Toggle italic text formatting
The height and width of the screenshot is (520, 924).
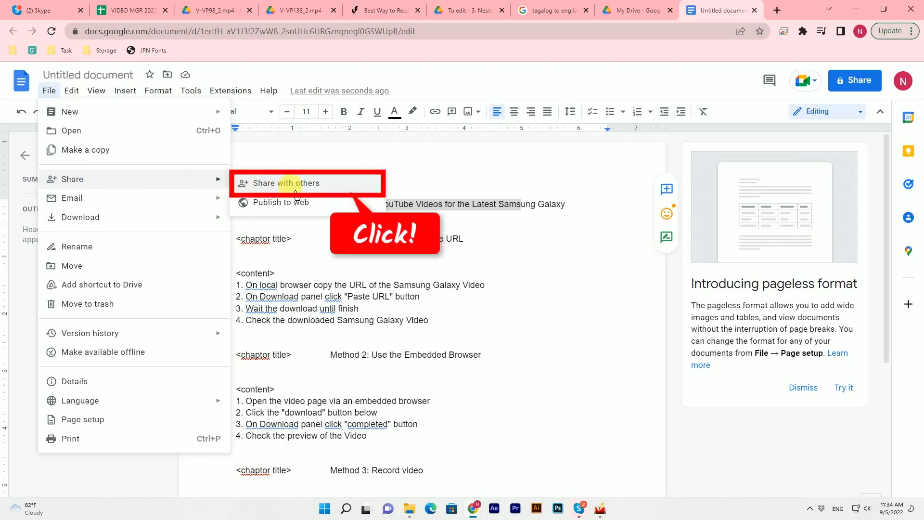(360, 111)
